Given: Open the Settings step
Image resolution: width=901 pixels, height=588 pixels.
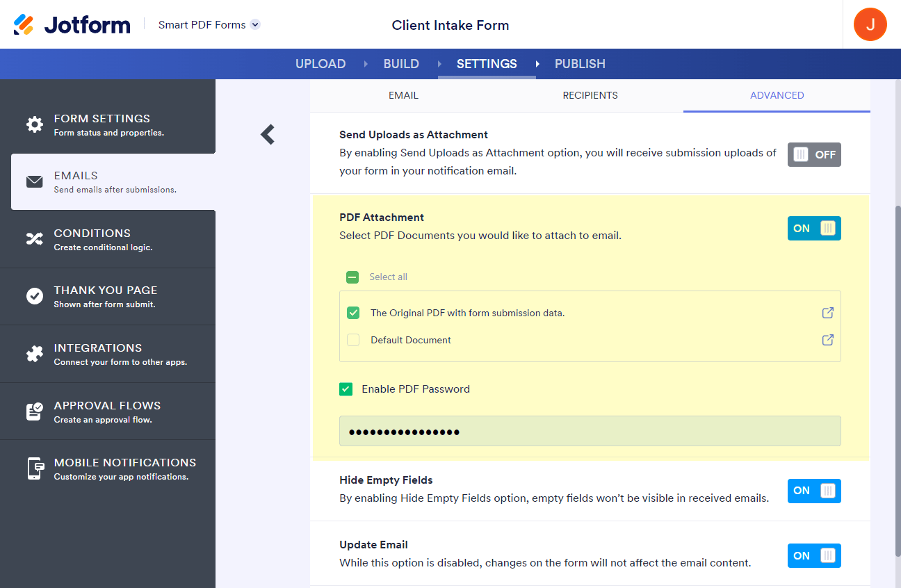Looking at the screenshot, I should point(487,64).
